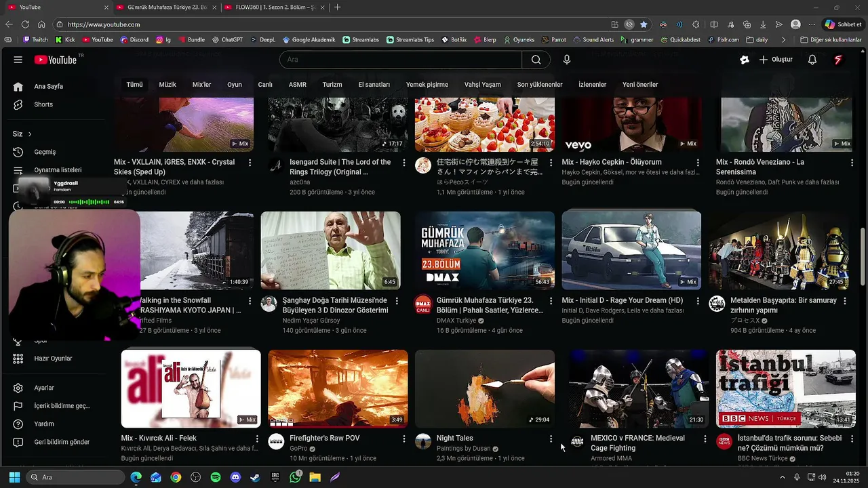
Task: Focus the YouTube Ara search box
Action: point(400,60)
